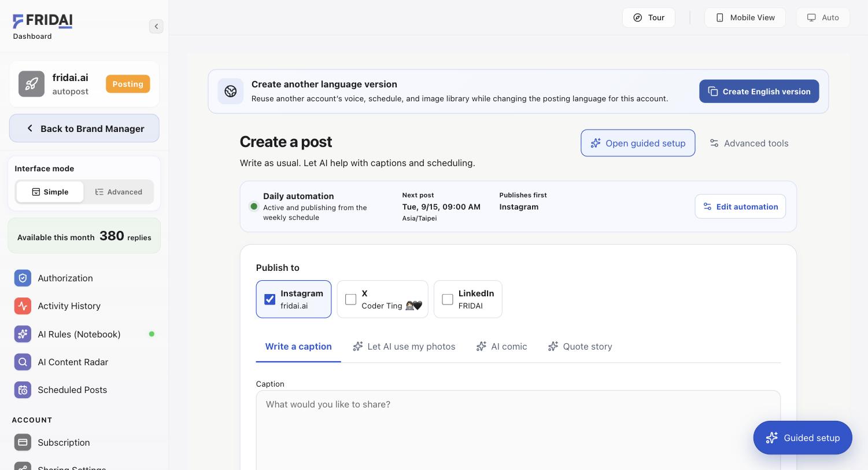
Task: Click Edit automation
Action: pyautogui.click(x=740, y=207)
